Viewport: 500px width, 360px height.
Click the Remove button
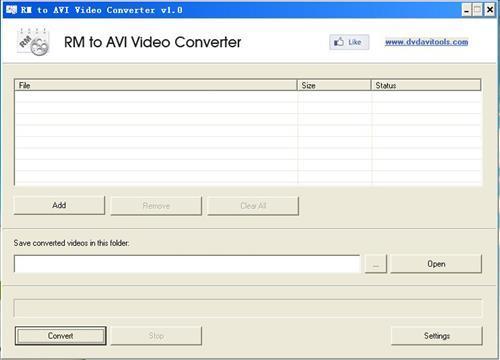[x=156, y=206]
